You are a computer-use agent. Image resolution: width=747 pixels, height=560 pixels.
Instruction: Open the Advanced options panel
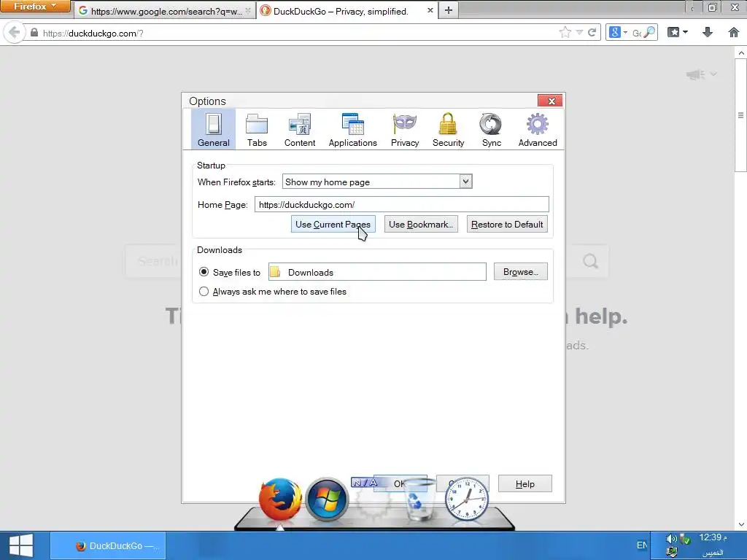[x=538, y=130]
